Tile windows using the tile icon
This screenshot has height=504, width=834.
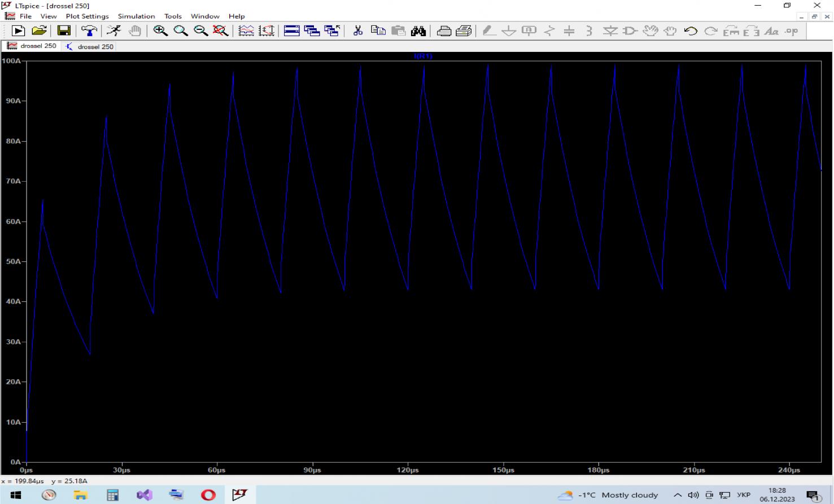tap(291, 31)
